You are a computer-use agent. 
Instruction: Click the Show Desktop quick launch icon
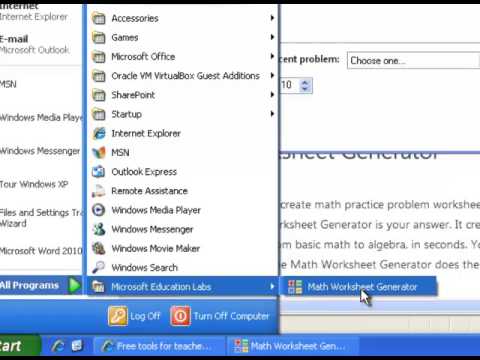pos(77,346)
